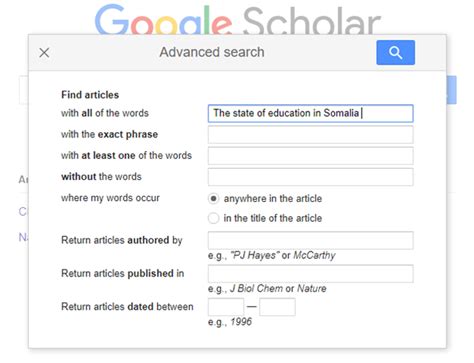Click the 'where my words occur' label

pos(110,198)
